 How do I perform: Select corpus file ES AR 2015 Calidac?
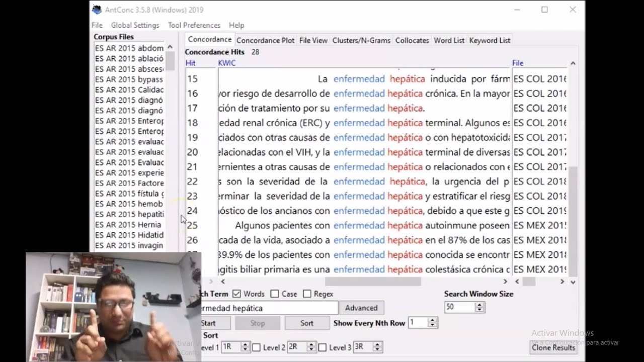129,90
